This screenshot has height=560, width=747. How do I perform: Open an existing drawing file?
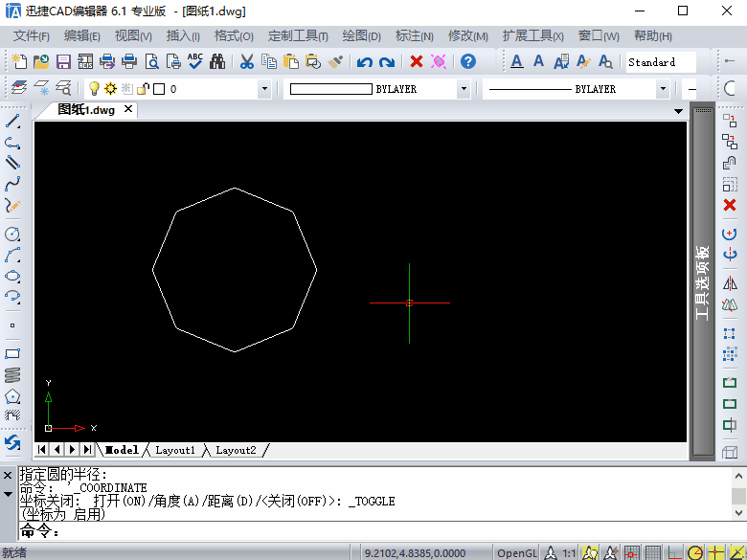coord(41,61)
